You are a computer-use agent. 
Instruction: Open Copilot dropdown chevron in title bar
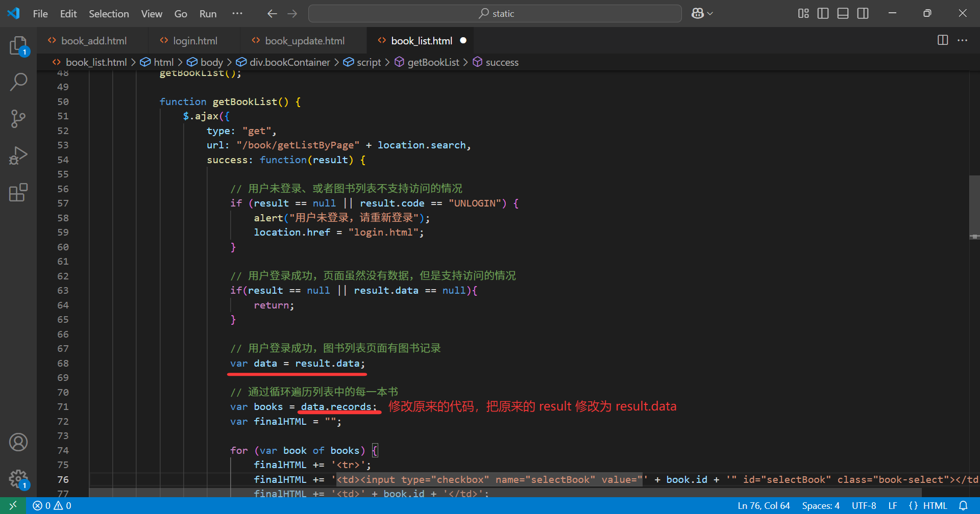tap(710, 14)
